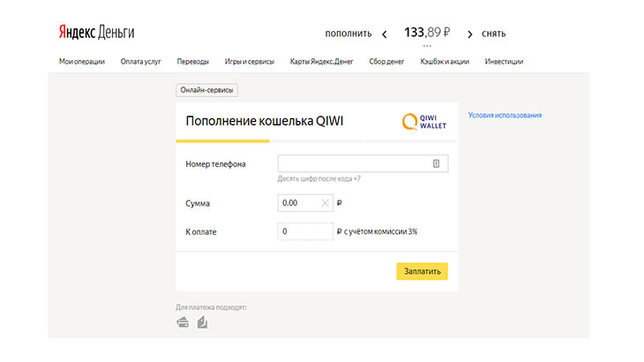Click the снять link
Viewport: 644px width, 362px height.
(494, 34)
